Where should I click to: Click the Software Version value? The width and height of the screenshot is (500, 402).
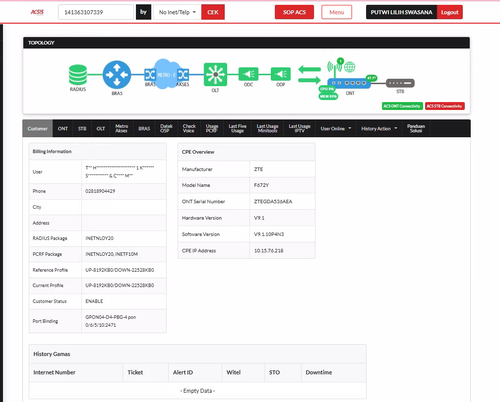[x=269, y=234]
